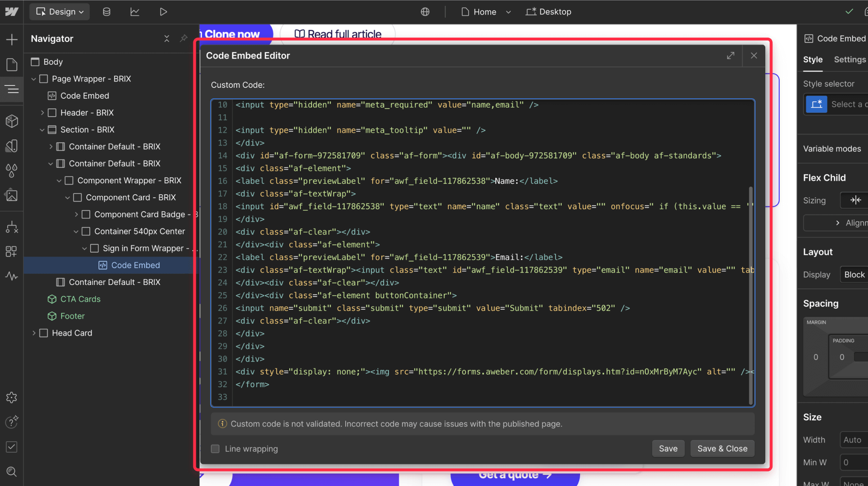Image resolution: width=868 pixels, height=486 pixels.
Task: Click the code editor vertical scrollbar
Action: pyautogui.click(x=750, y=295)
